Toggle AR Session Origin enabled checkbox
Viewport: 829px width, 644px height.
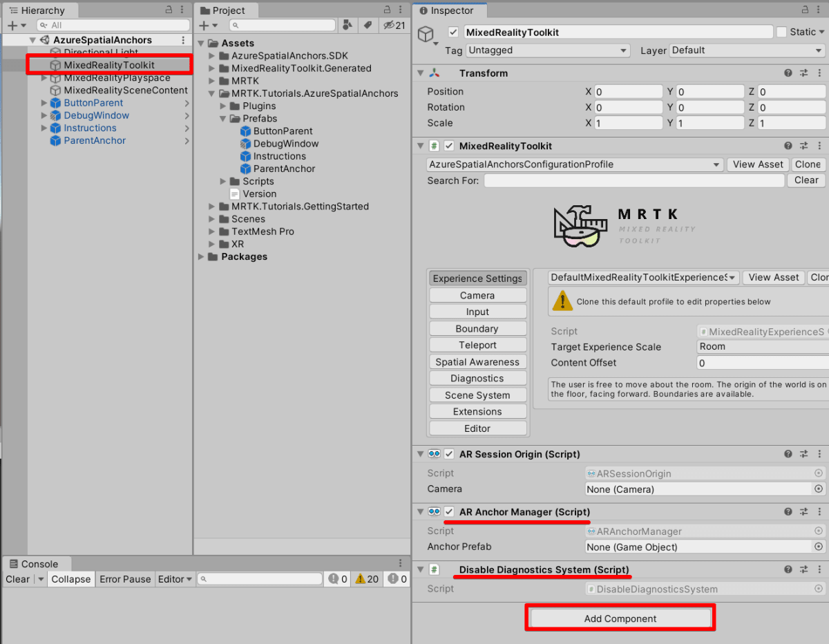click(449, 454)
